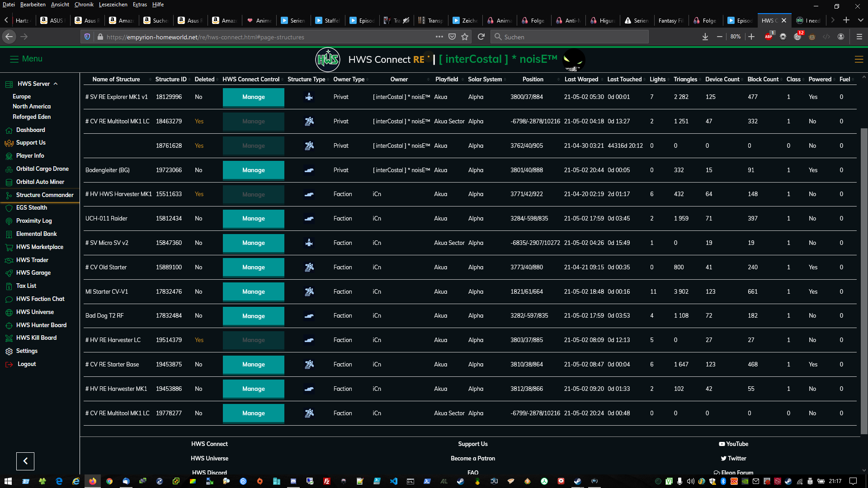This screenshot has height=488, width=868.
Task: Switch to the Fantasy Fi browser tab
Action: [670, 20]
